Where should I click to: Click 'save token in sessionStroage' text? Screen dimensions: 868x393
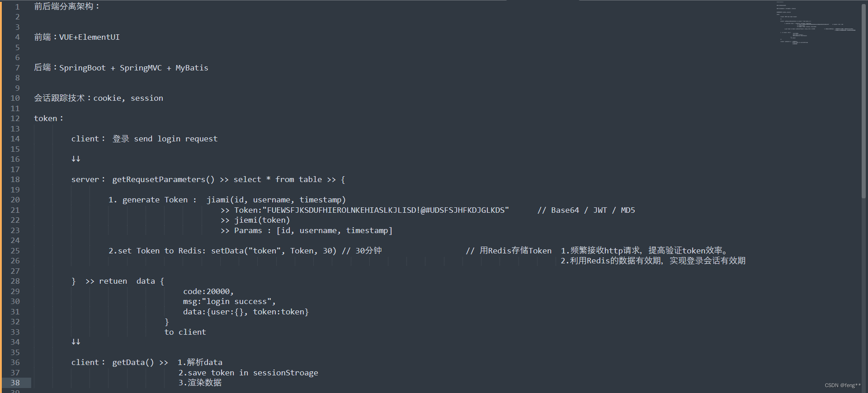coord(253,373)
